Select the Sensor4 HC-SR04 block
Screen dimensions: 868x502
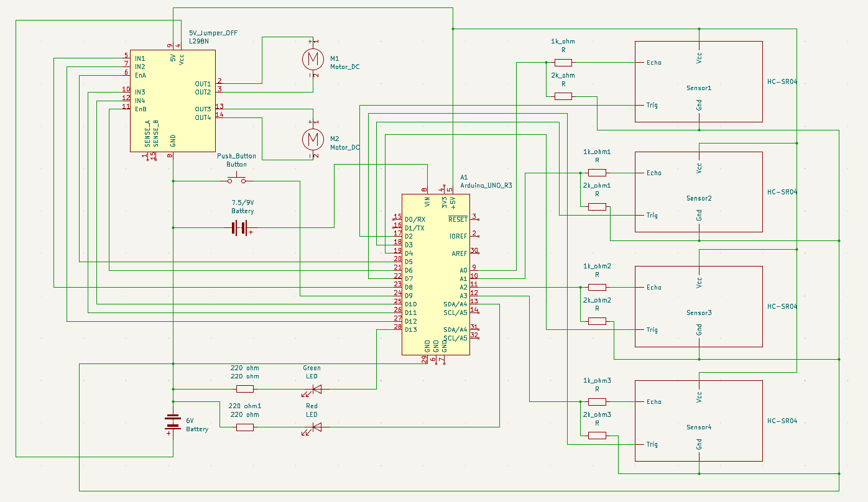tap(698, 420)
